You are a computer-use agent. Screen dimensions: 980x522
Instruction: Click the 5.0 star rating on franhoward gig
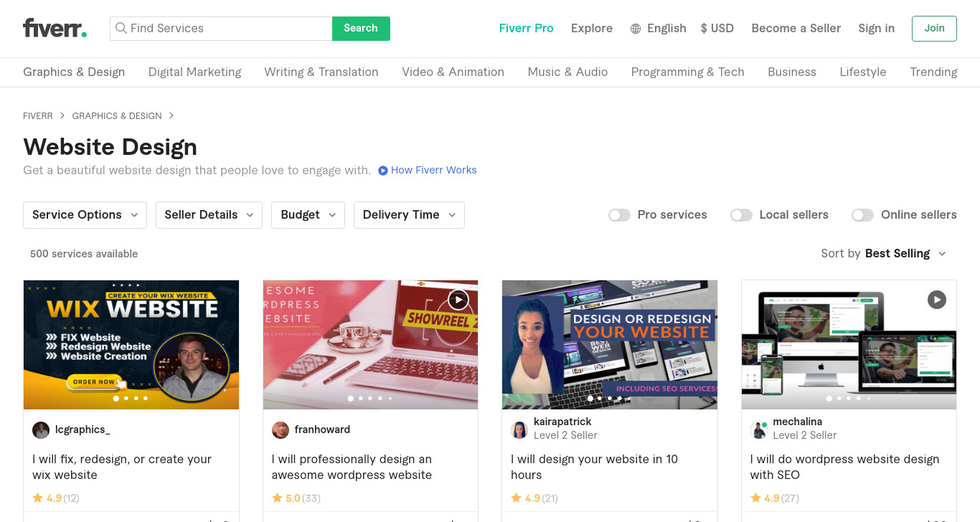tap(296, 498)
